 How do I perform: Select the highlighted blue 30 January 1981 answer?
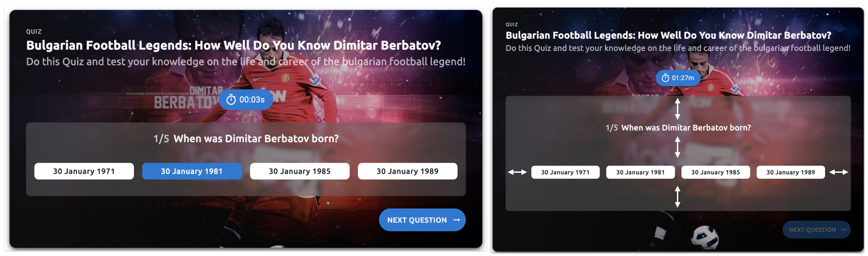[192, 171]
